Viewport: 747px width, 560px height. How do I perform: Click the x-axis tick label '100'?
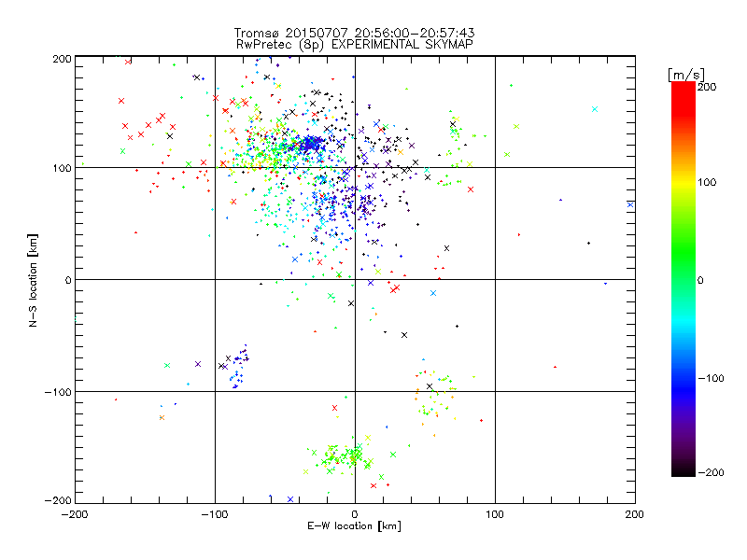click(495, 514)
